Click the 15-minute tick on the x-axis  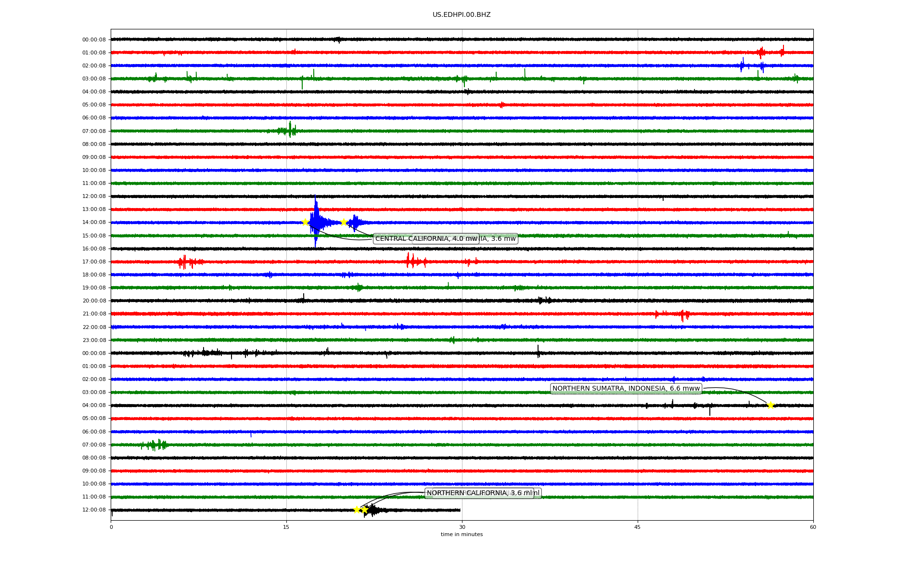click(x=286, y=527)
